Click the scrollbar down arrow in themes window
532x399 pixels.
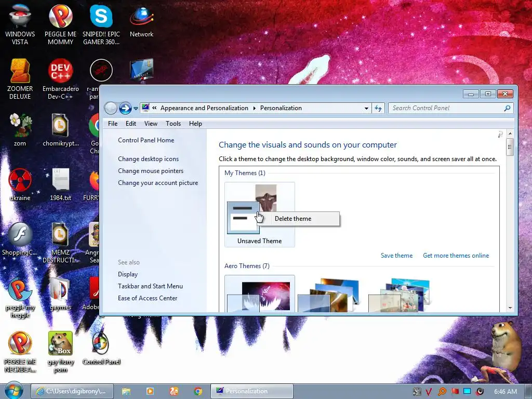pyautogui.click(x=510, y=308)
